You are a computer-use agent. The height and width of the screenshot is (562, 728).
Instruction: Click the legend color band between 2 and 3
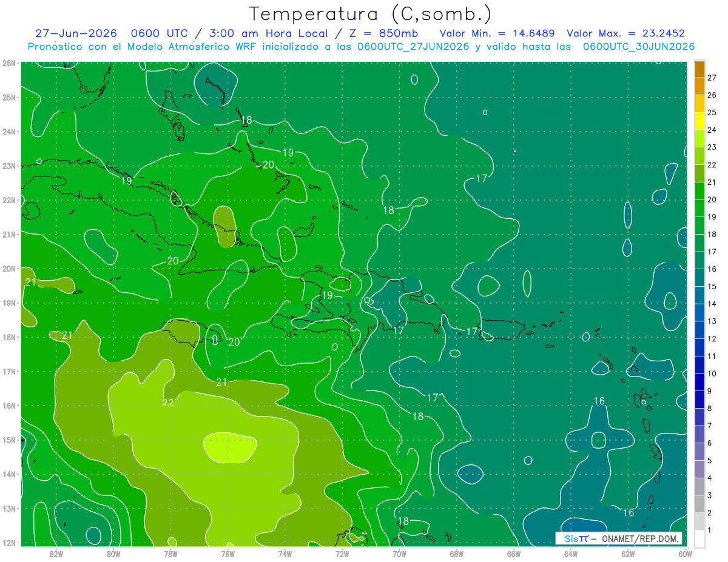(x=699, y=504)
